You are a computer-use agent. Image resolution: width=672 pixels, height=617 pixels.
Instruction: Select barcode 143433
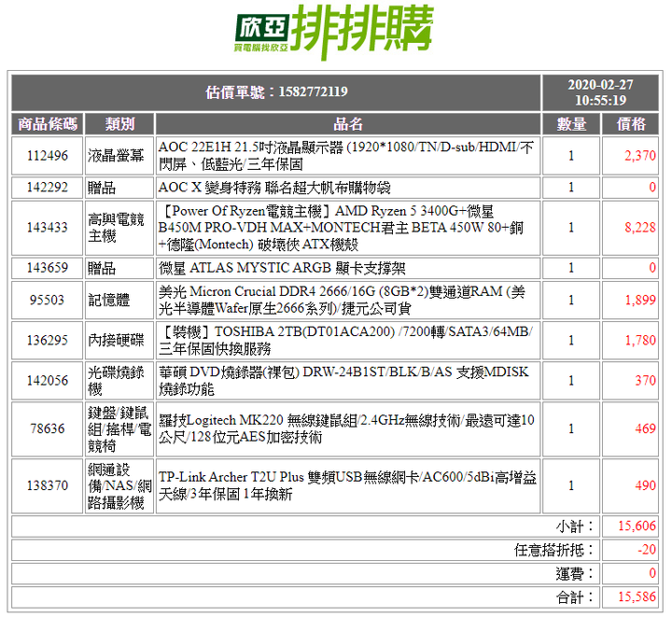[x=48, y=228]
